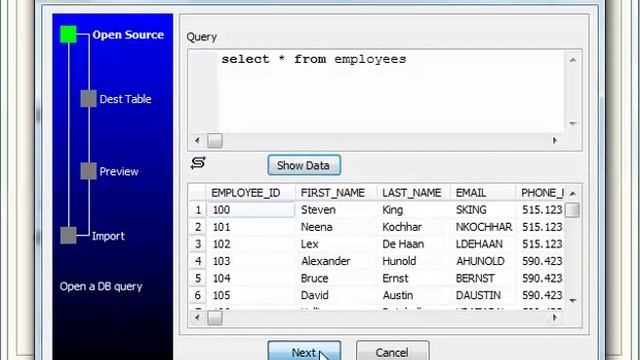Click the PHONE column header
This screenshot has height=360, width=640.
tap(540, 193)
